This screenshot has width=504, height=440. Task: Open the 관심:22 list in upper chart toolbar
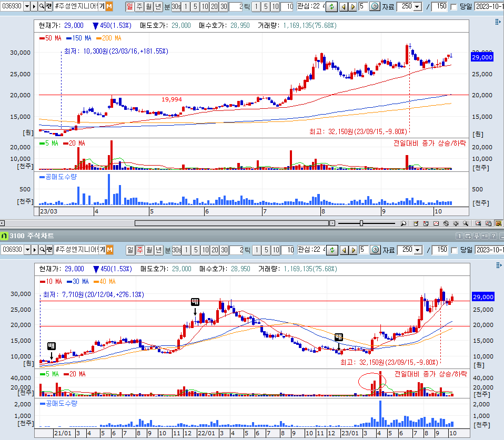(310, 6)
